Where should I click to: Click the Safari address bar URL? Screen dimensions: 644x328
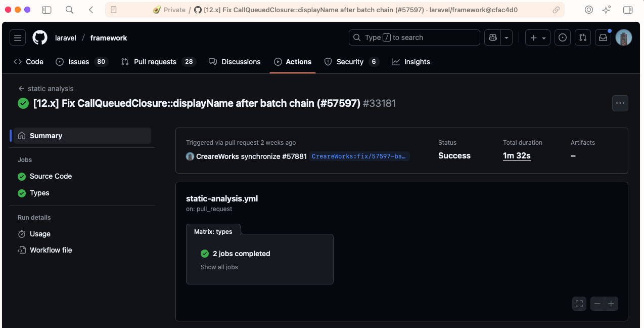[x=335, y=10]
